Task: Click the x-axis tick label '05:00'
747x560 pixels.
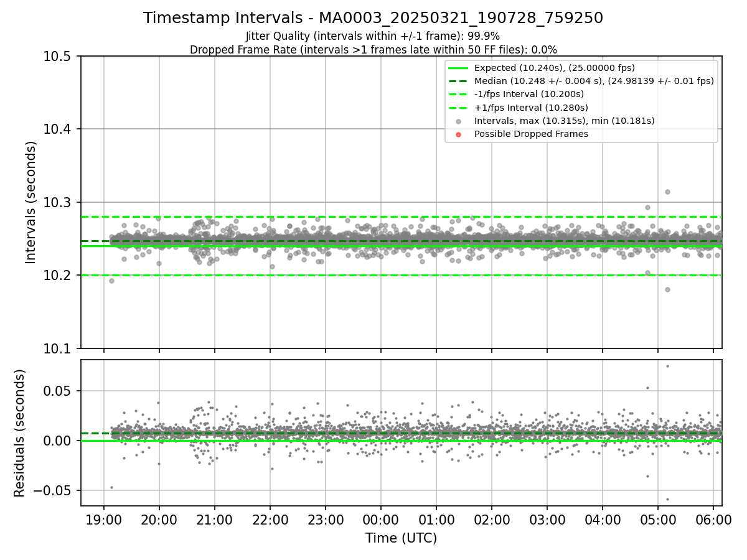Action: pyautogui.click(x=657, y=520)
